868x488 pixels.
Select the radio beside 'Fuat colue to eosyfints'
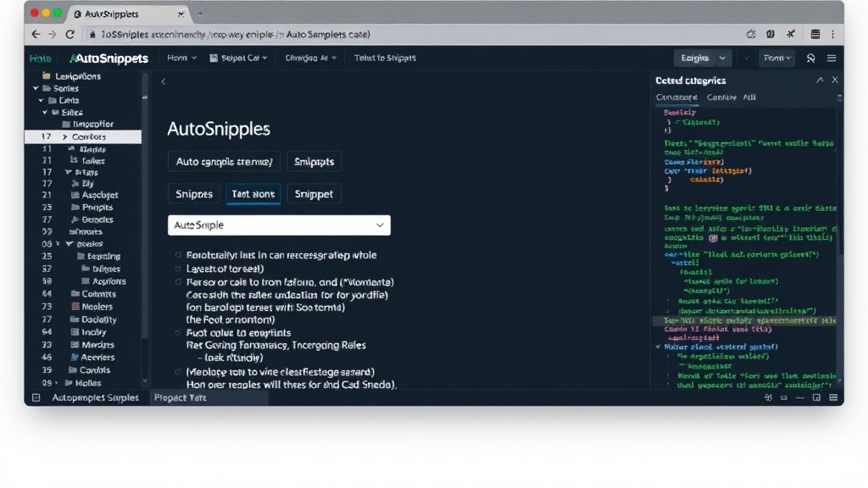click(178, 332)
